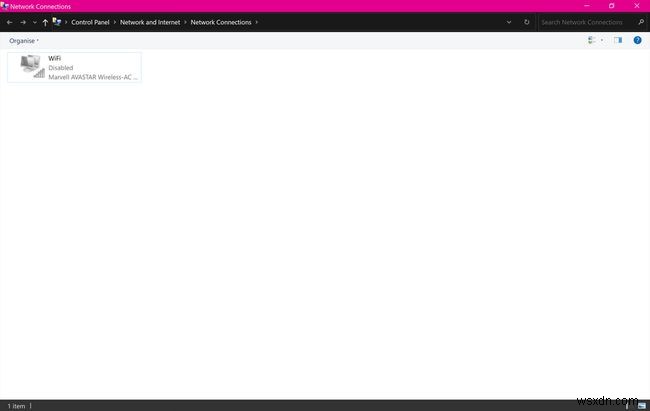
Task: Open recent locations dropdown arrow
Action: (34, 22)
